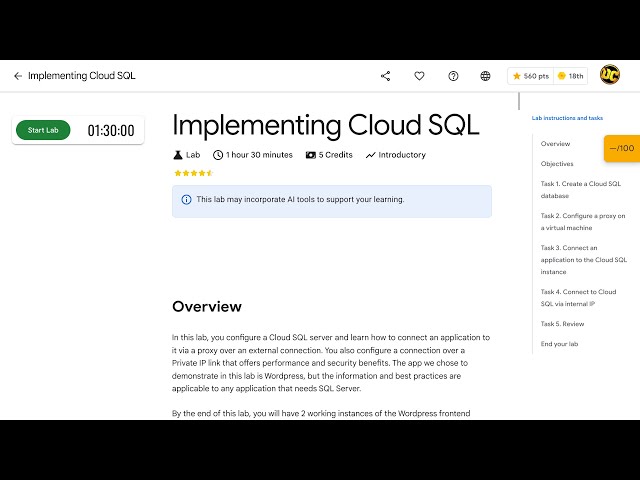
Task: Click the page scrollbar thumb
Action: [x=519, y=101]
